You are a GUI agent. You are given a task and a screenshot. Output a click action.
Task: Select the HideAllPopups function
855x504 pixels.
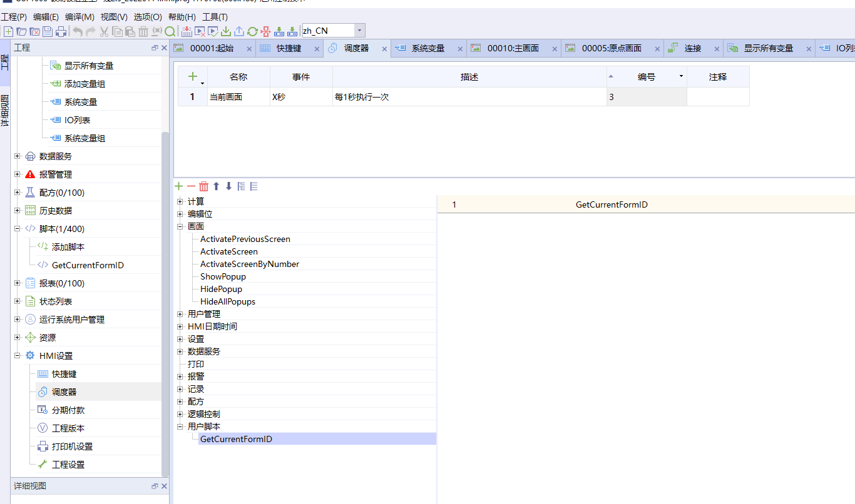(x=228, y=301)
